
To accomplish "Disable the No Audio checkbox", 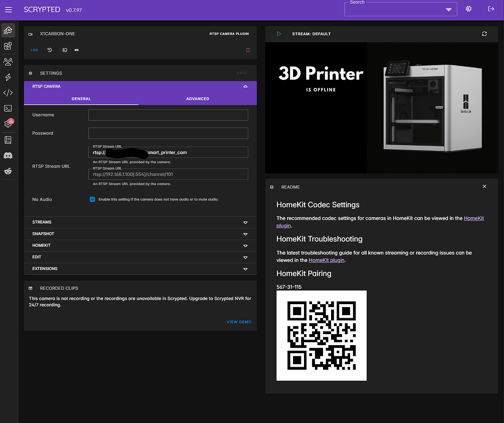I will coord(92,199).
